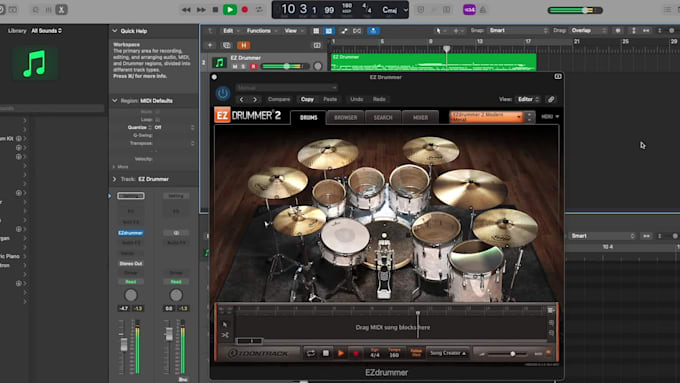Adjust the EZdrummer output volume slider
The image size is (680, 383).
508,354
